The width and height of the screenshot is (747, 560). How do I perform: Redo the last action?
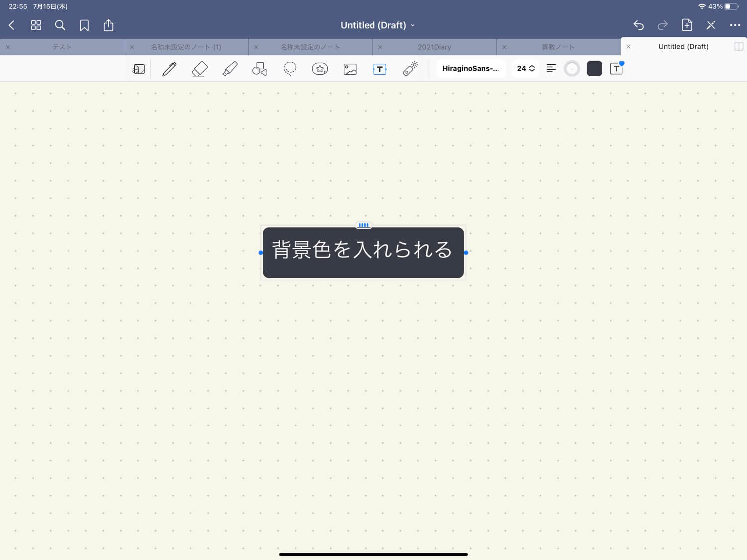pos(662,25)
